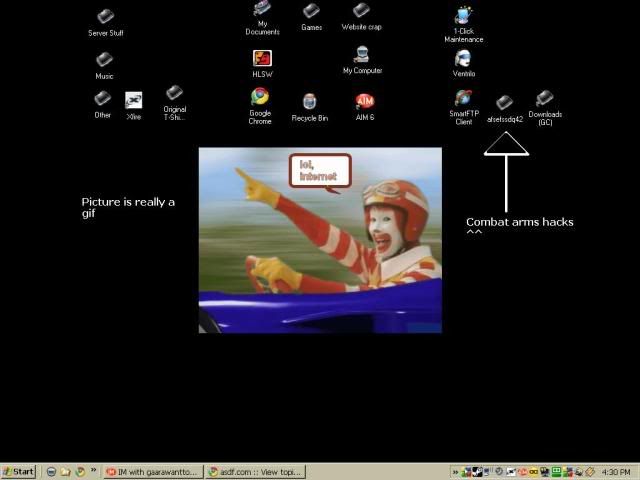
Task: Open the My Computer icon
Action: pyautogui.click(x=362, y=60)
